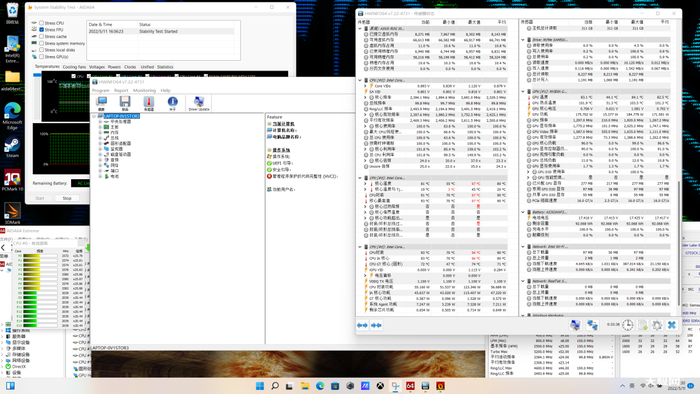
Task: Enable Stress GPU(s) checkbox
Action: pos(41,57)
